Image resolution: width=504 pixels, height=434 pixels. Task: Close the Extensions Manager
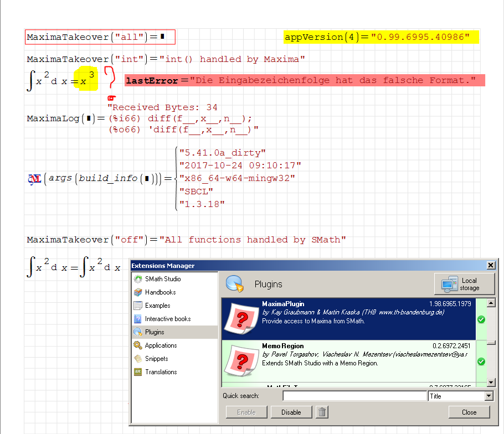click(x=491, y=265)
